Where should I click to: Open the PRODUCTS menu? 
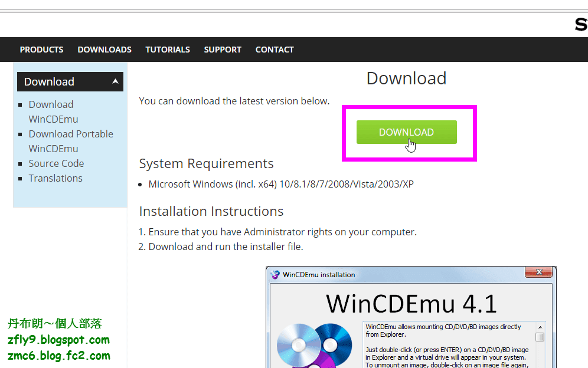coord(42,50)
